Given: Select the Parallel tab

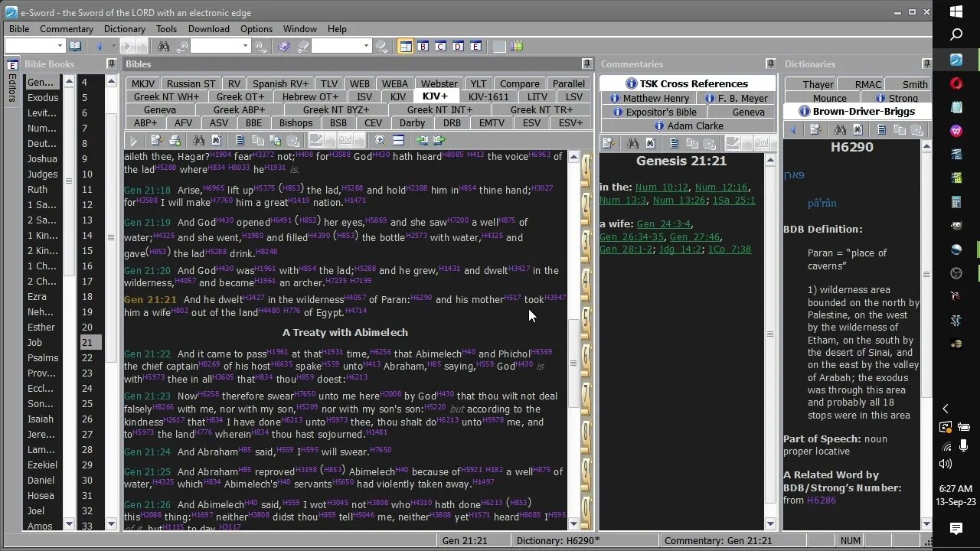Looking at the screenshot, I should click(568, 83).
